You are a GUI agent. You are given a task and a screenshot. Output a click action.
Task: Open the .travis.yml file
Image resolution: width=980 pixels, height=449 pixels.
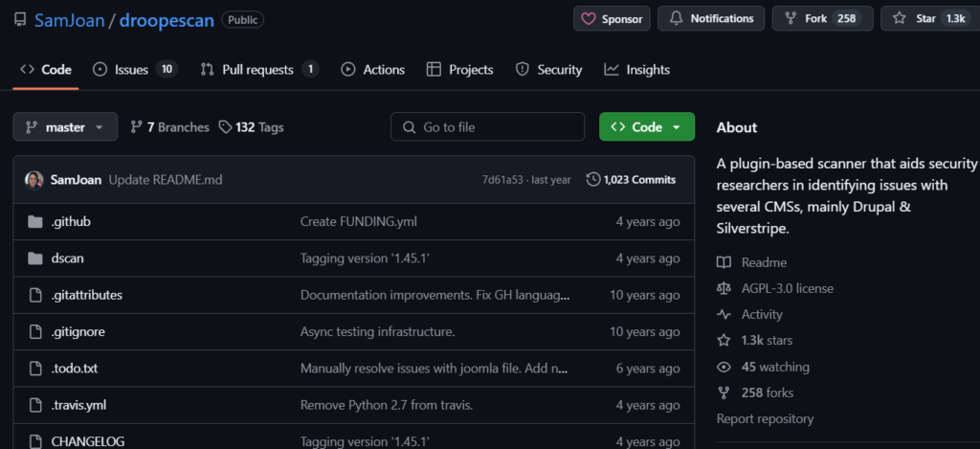pyautogui.click(x=78, y=405)
